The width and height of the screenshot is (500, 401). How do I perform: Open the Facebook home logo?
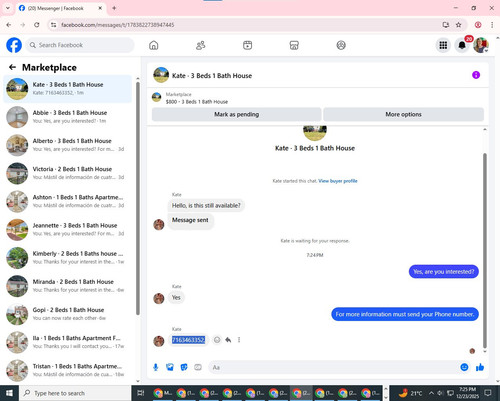(x=14, y=45)
